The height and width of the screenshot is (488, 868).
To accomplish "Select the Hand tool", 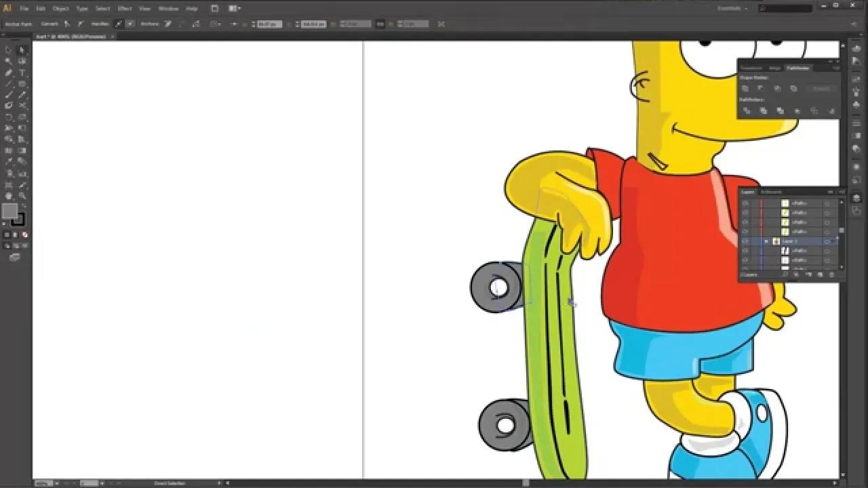I will 9,196.
